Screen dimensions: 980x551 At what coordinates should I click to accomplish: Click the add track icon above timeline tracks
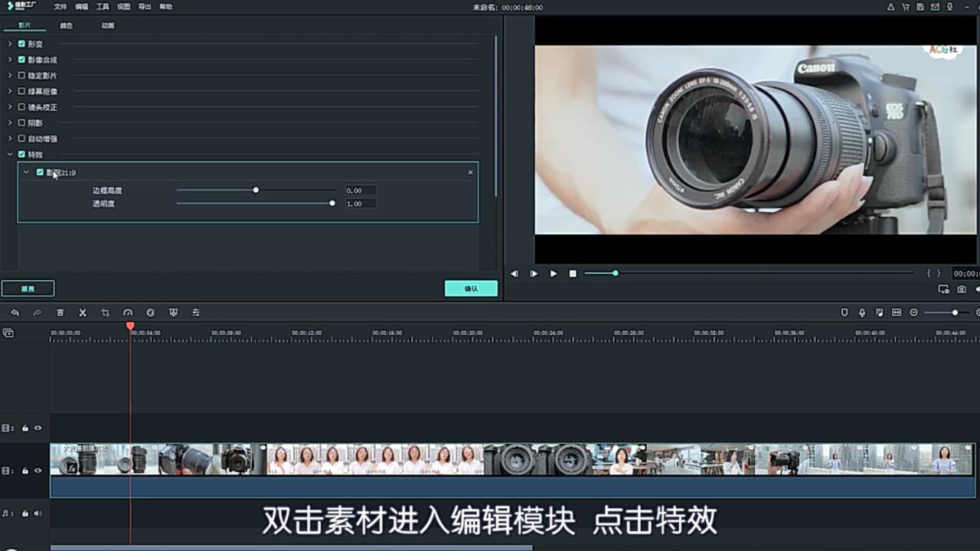click(8, 333)
